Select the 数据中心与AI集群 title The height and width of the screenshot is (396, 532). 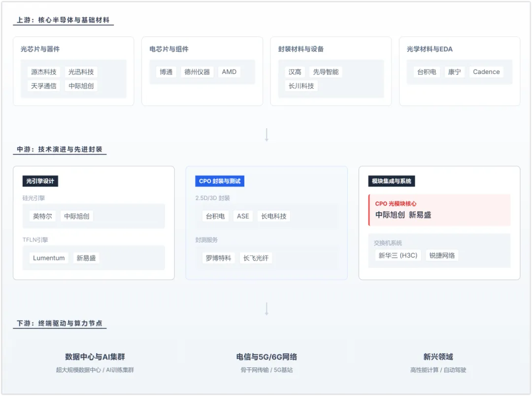tap(95, 357)
